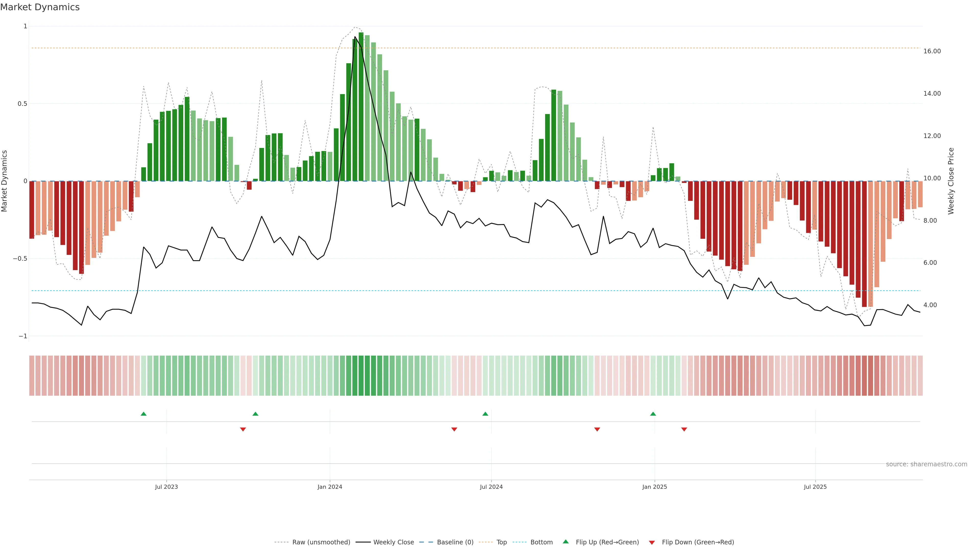Click the red flip-down marker between Jan and Jul 2024
The image size is (980, 551).
[x=454, y=429]
